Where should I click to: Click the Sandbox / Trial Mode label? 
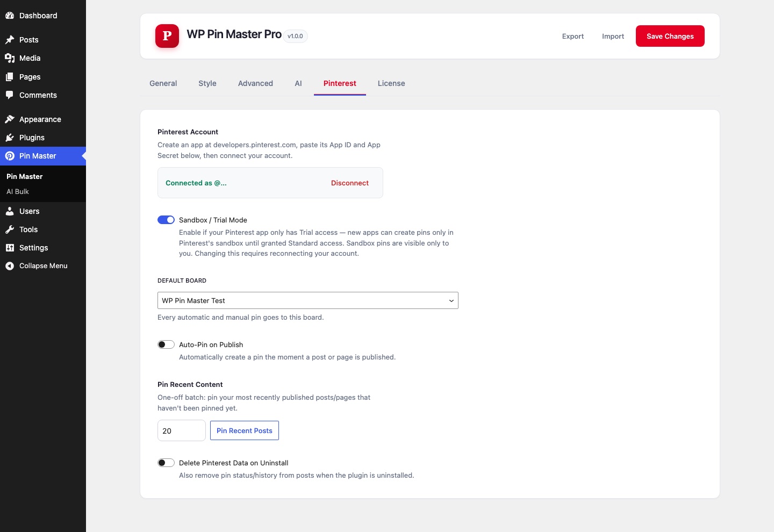pyautogui.click(x=213, y=220)
